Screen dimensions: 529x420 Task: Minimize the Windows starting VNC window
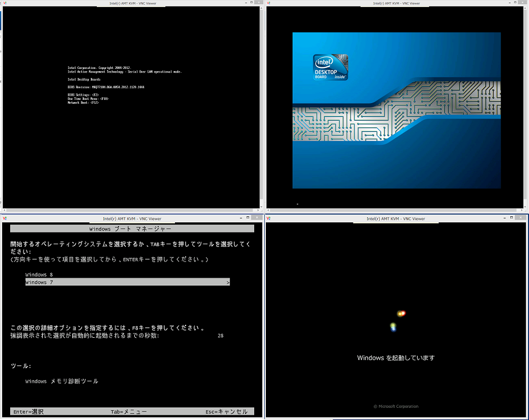(x=505, y=218)
